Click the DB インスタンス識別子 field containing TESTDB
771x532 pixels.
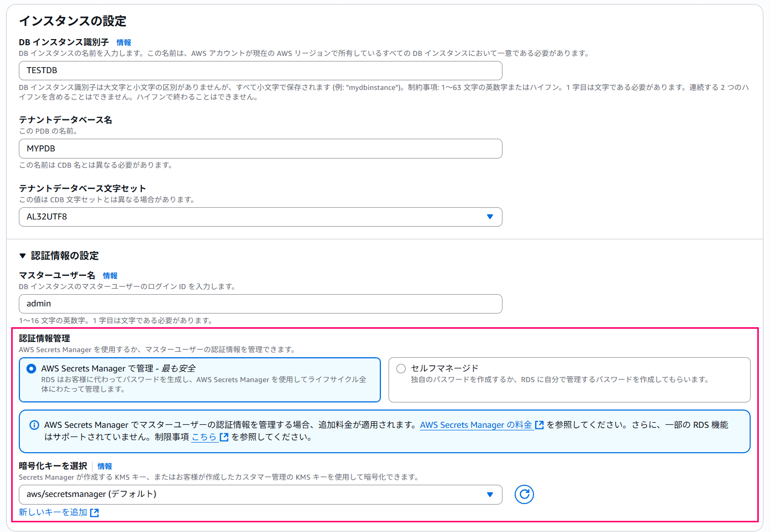pos(260,71)
